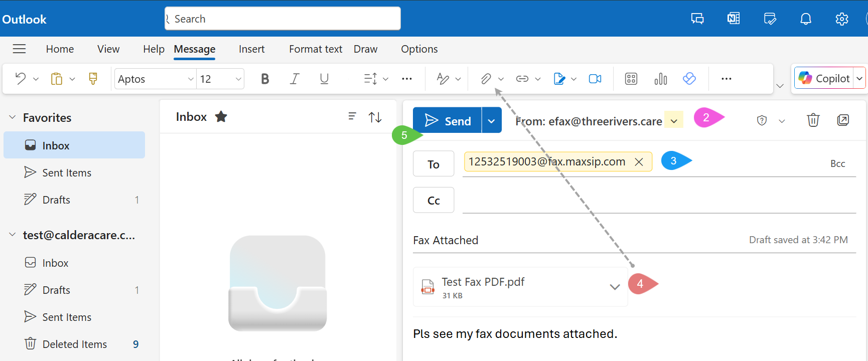Screen dimensions: 868x361
Task: Toggle the hamburger navigation menu
Action: pyautogui.click(x=19, y=49)
